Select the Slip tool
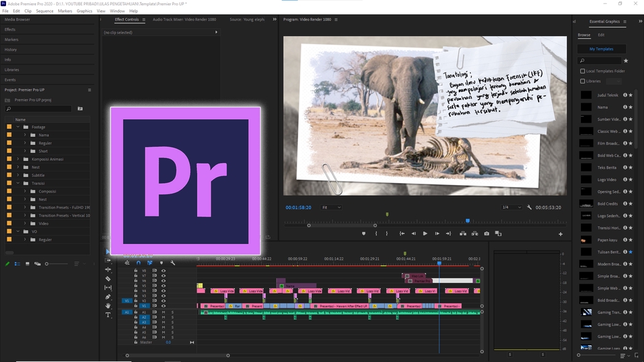644x362 pixels. [108, 288]
